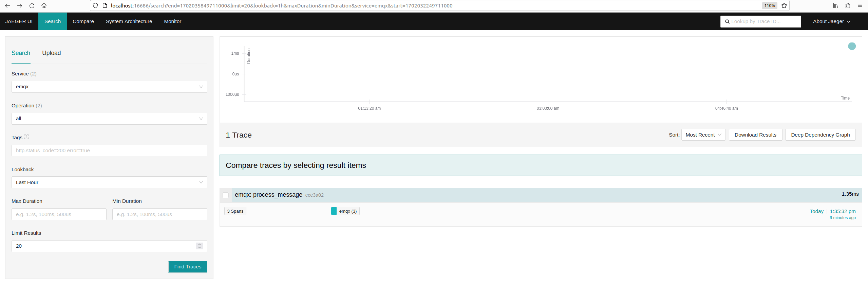868x283 pixels.
Task: Open the browser extensions puzzle icon
Action: click(848, 6)
